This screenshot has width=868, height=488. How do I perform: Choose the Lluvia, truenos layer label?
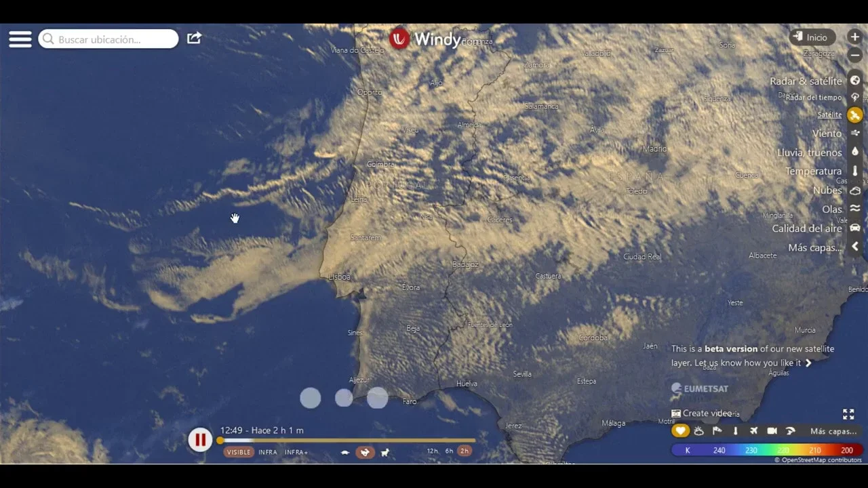810,152
